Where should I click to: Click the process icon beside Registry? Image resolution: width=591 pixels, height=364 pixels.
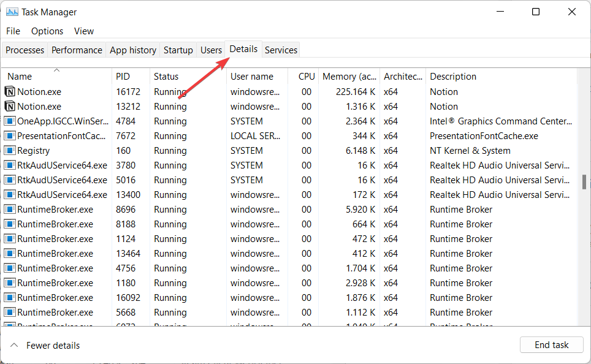10,150
